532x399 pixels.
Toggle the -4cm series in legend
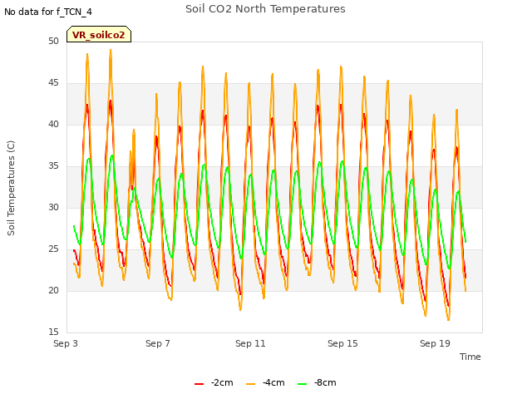point(265,382)
